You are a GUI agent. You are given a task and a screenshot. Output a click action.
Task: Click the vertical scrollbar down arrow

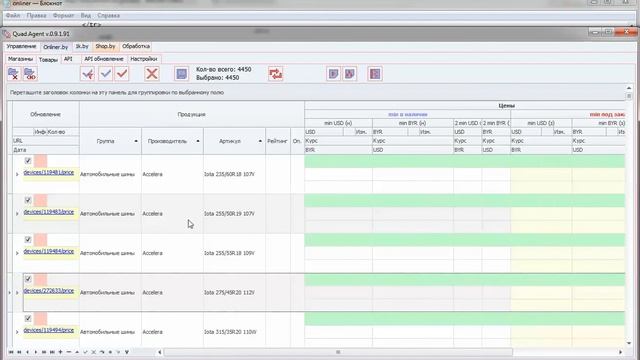[x=629, y=343]
